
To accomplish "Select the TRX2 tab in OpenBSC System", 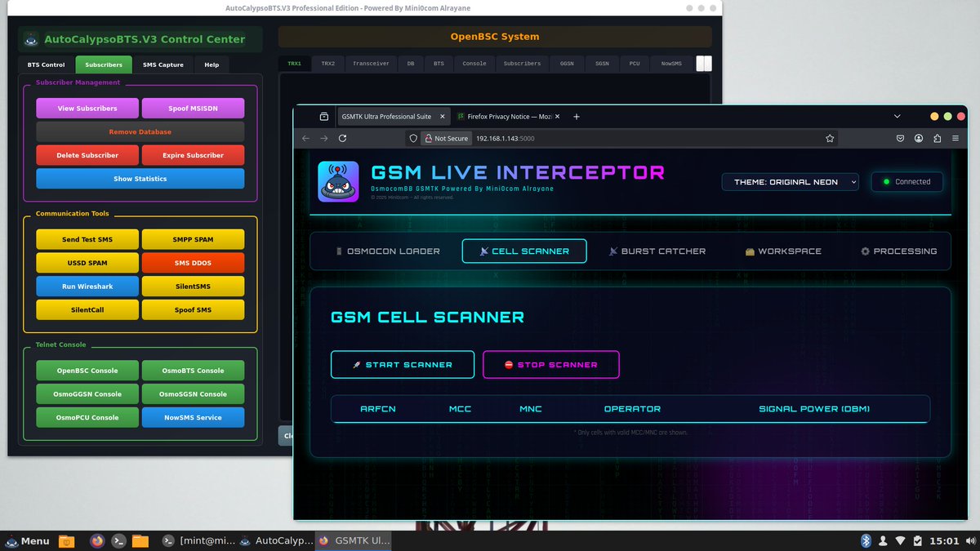I will click(327, 63).
